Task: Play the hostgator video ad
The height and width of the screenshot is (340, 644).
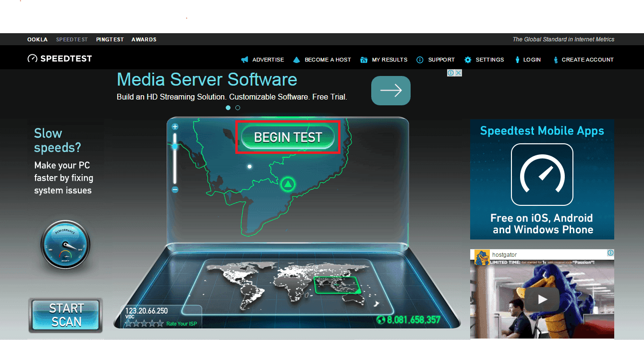Action: point(542,300)
